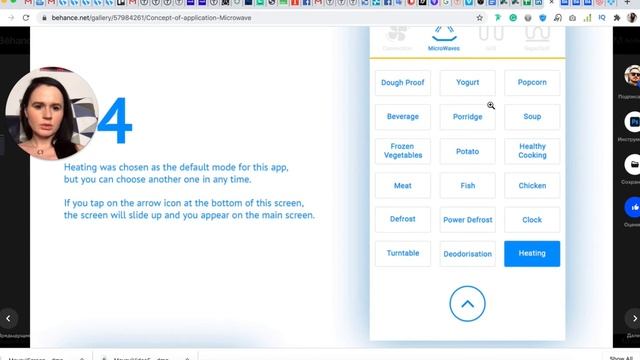Pick the Healthy Cooking program
Screen dimensions: 640x360
coord(532,151)
